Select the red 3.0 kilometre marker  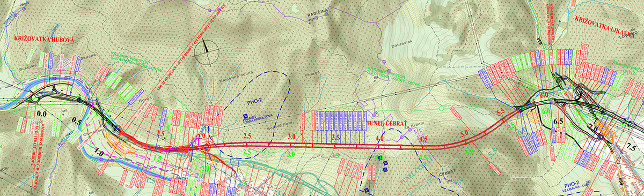pos(292,137)
